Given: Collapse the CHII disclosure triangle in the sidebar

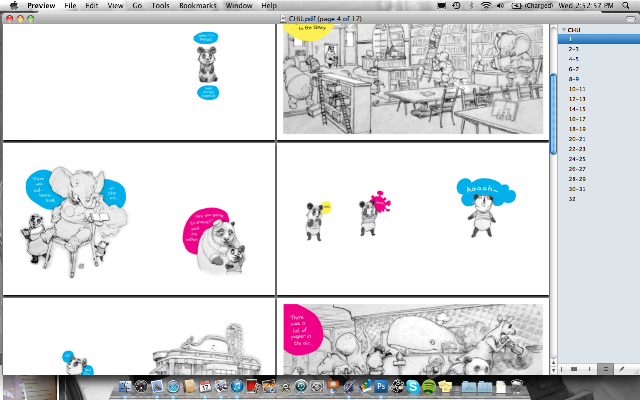Looking at the screenshot, I should [564, 30].
